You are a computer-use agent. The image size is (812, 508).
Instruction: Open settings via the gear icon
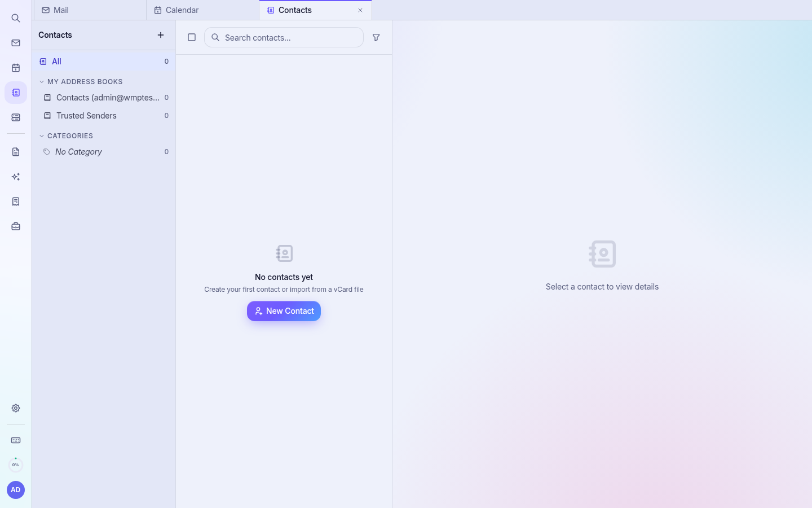(16, 408)
